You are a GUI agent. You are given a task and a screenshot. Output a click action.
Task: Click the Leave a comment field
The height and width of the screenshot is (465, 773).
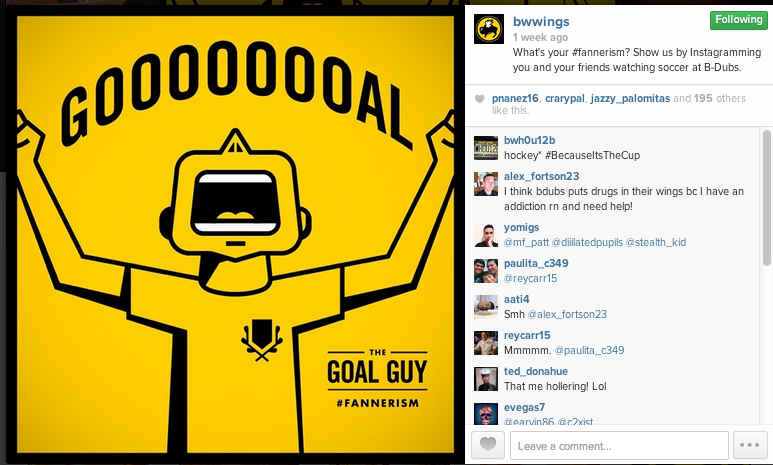click(x=619, y=445)
